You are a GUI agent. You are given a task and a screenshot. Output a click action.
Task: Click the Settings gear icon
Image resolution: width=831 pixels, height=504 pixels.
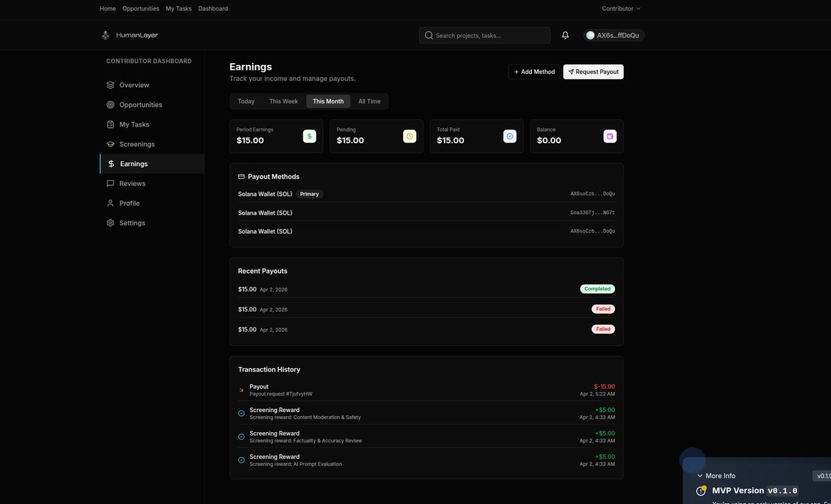pyautogui.click(x=110, y=223)
